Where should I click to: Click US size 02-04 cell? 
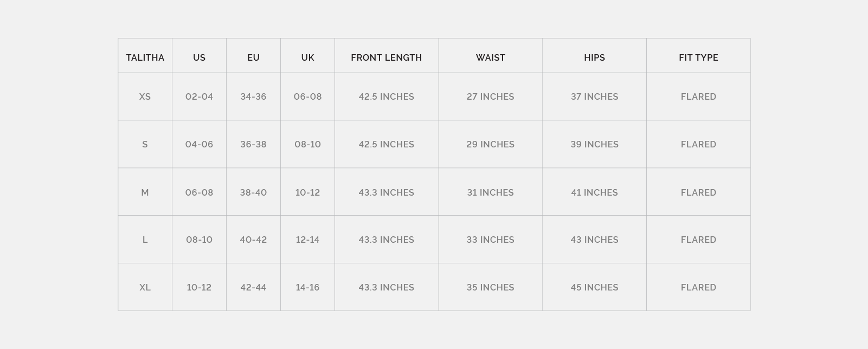(199, 96)
